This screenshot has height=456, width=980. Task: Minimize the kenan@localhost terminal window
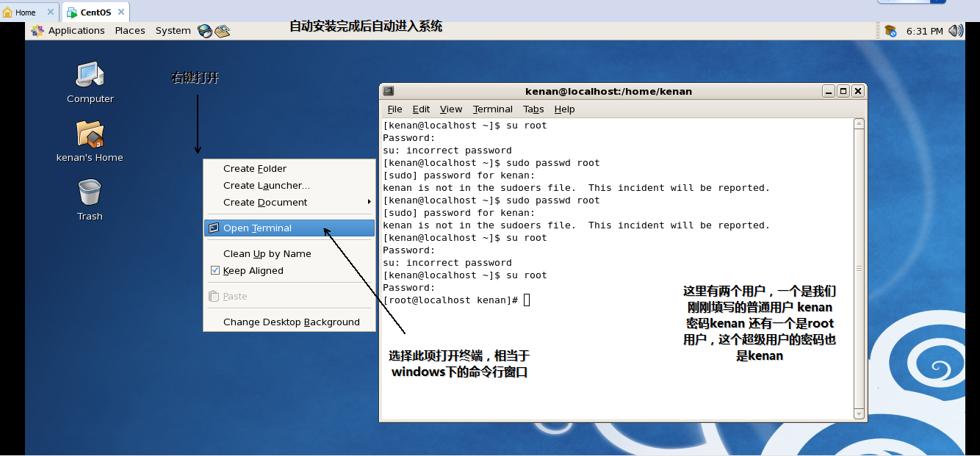[829, 91]
